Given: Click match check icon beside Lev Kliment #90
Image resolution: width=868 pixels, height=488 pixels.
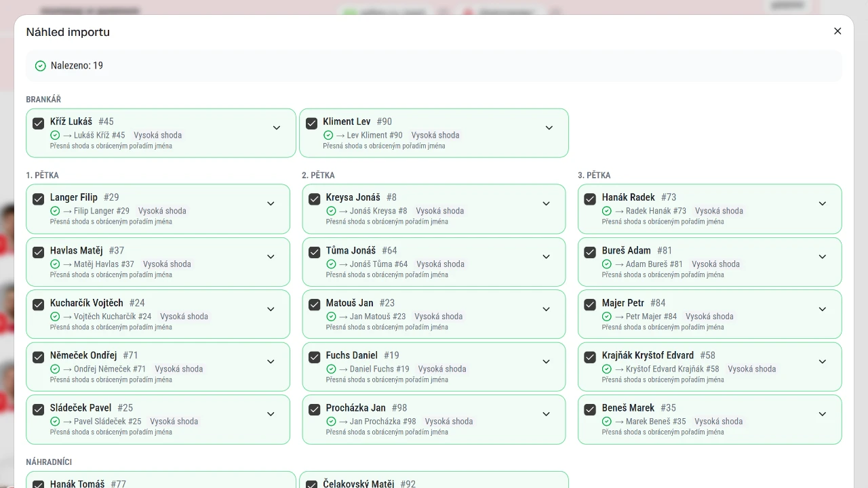Looking at the screenshot, I should point(328,135).
